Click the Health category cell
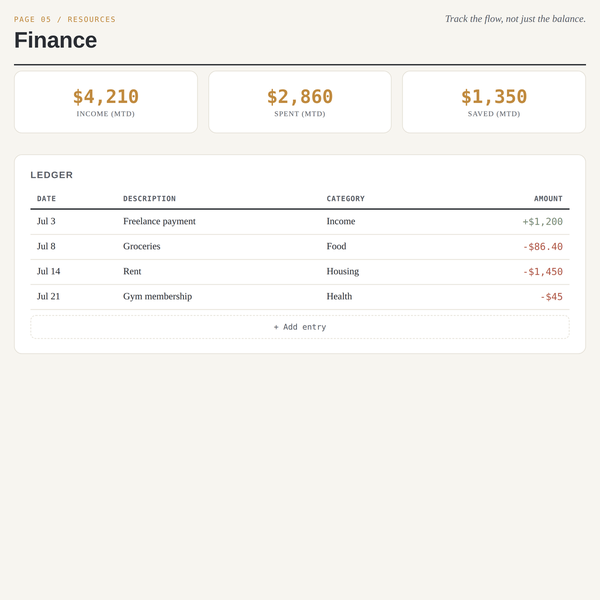Image resolution: width=600 pixels, height=600 pixels. (x=339, y=297)
